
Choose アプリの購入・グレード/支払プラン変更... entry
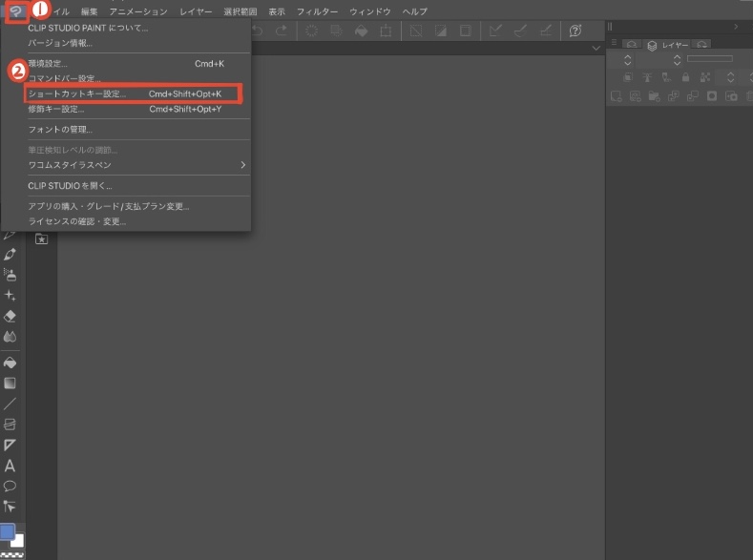pos(109,206)
